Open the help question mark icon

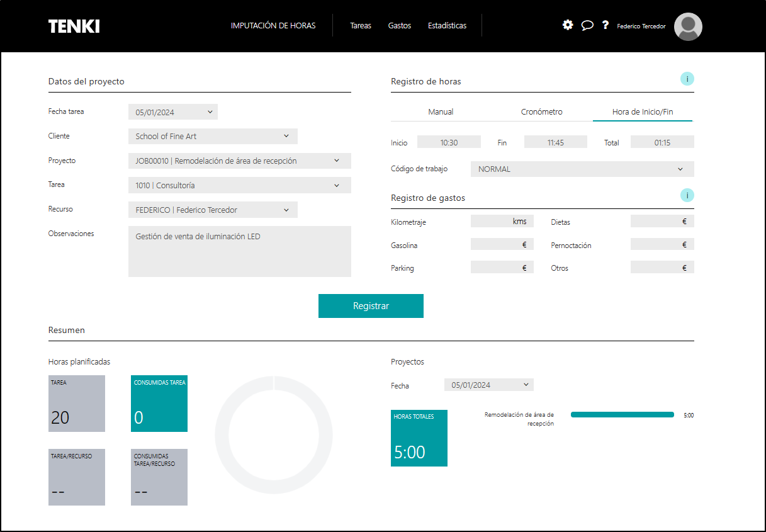click(605, 25)
